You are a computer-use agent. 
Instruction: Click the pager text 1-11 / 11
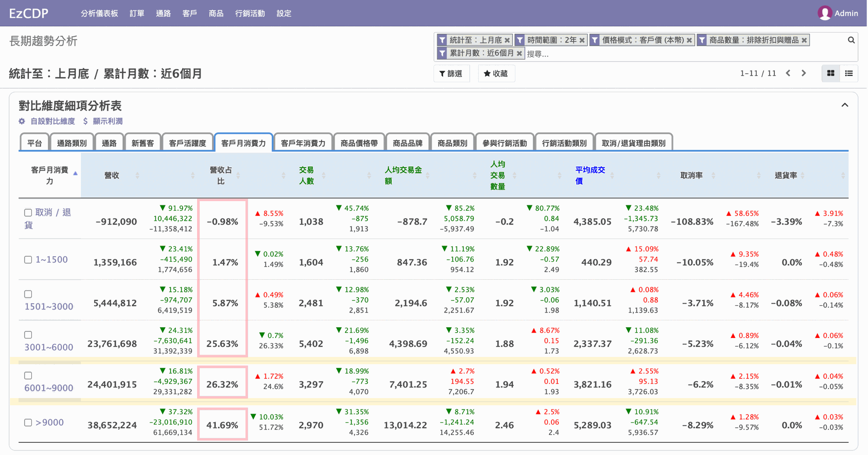(x=758, y=73)
